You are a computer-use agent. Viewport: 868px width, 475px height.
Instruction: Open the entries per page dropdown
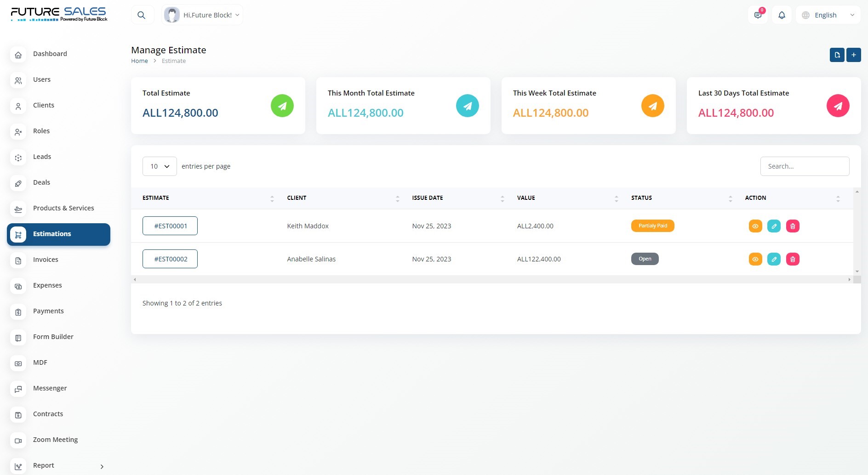[x=160, y=166]
